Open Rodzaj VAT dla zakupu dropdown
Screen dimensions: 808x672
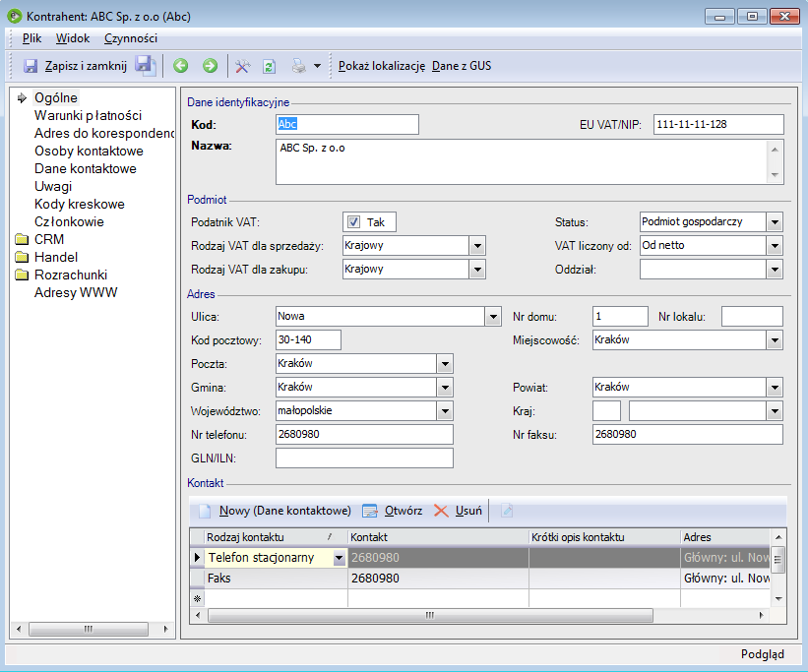pyautogui.click(x=477, y=270)
